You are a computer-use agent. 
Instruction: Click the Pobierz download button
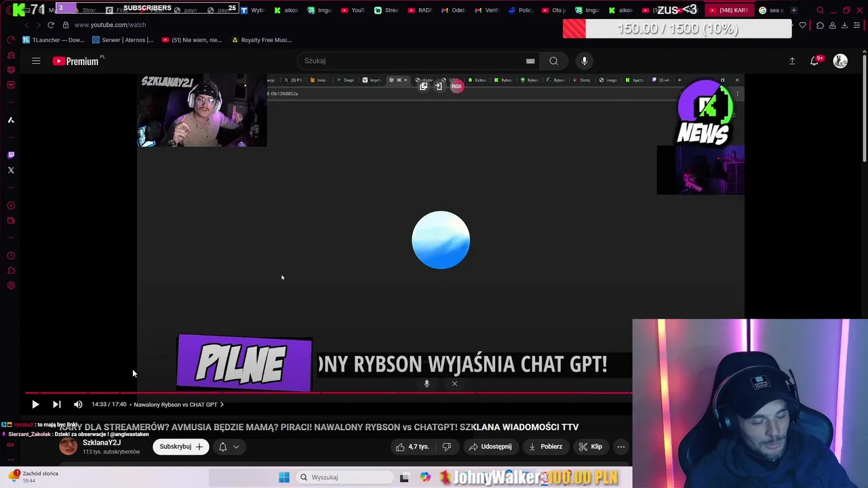click(546, 447)
